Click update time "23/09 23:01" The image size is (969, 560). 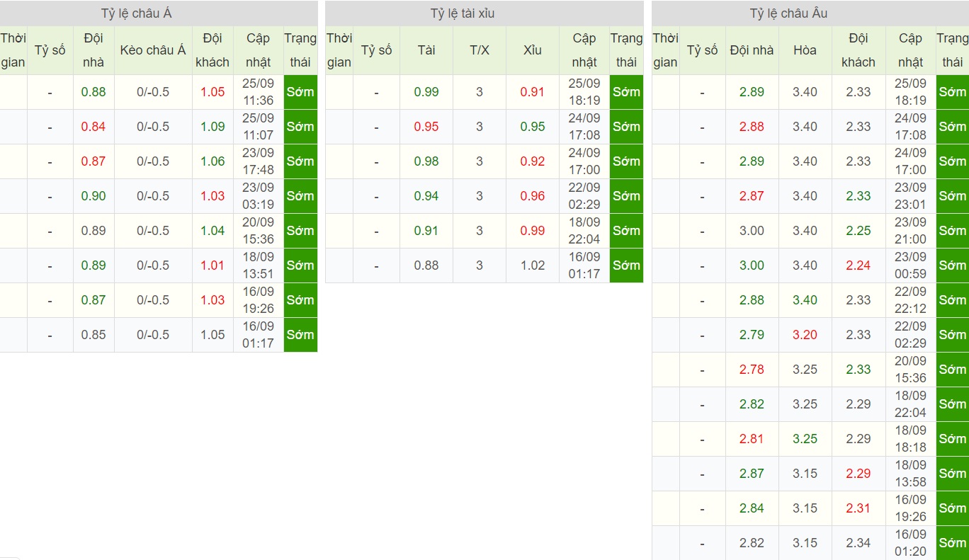click(x=910, y=196)
